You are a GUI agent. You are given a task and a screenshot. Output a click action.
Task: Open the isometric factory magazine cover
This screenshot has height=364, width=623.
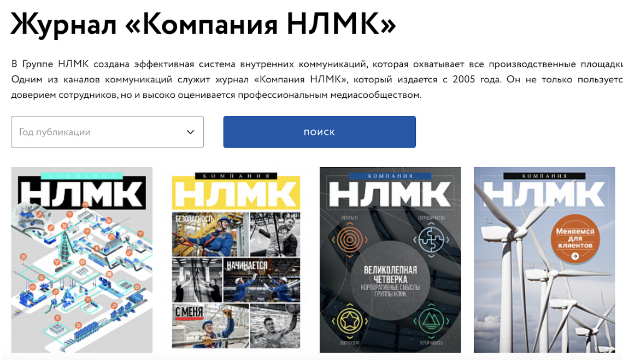(x=82, y=260)
